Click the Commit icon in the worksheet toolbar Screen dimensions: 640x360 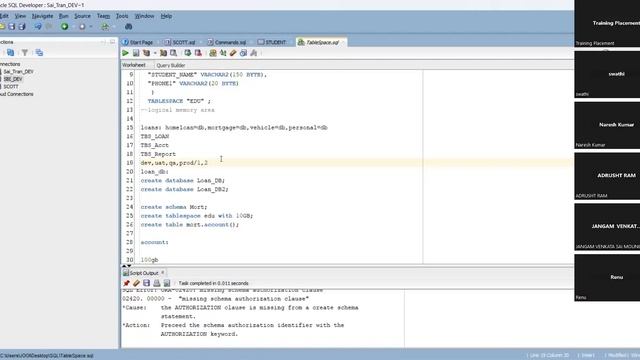188,53
